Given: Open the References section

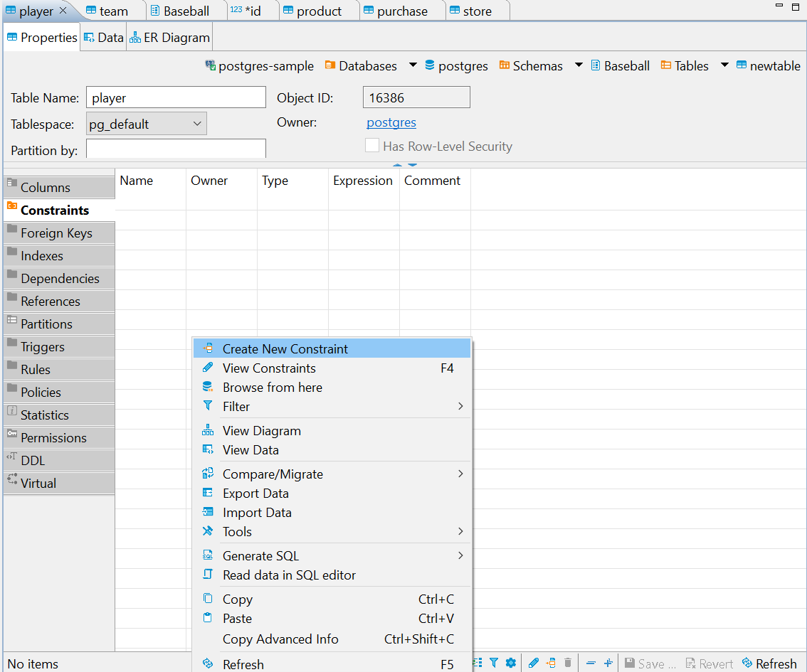Looking at the screenshot, I should (59, 302).
